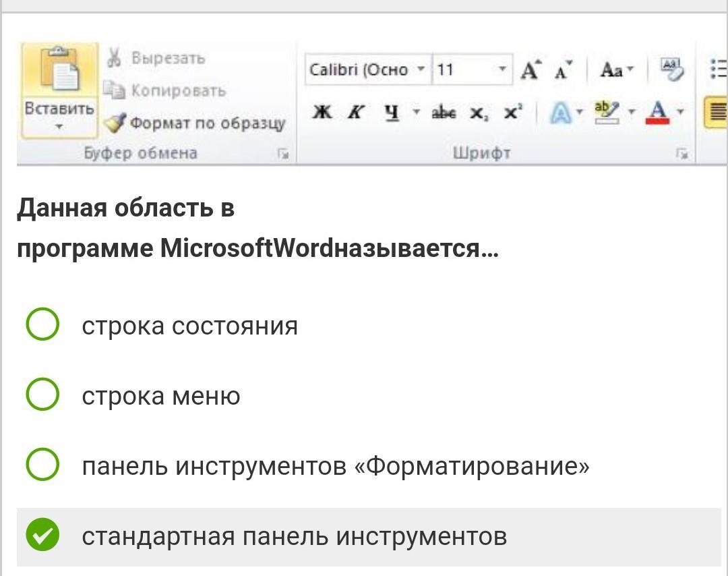Apply subscript formatting (x₂)
The image size is (728, 576).
coord(478,113)
